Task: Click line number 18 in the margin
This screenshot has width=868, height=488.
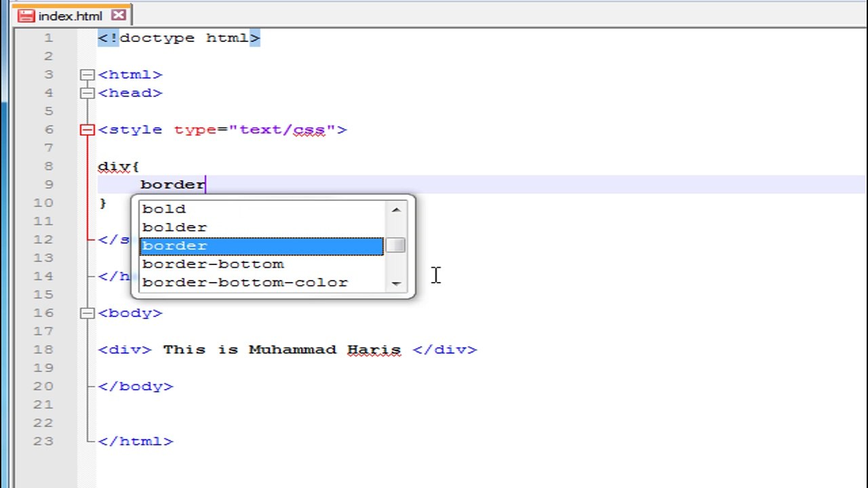Action: click(x=43, y=349)
